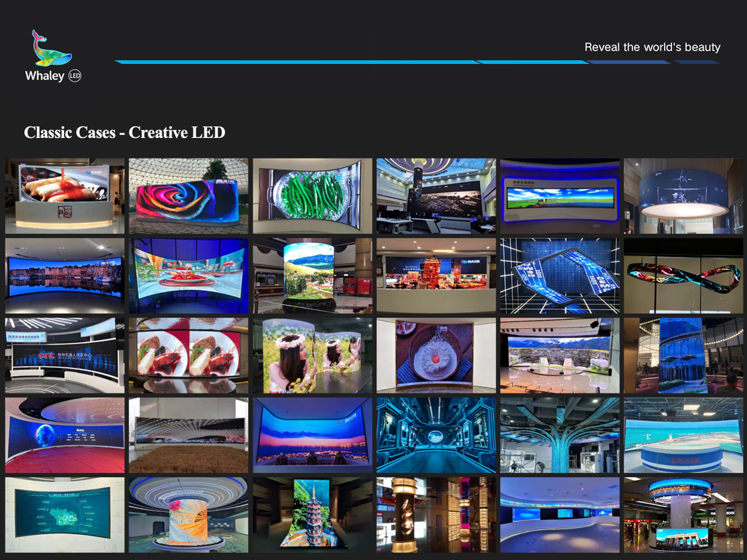Click the 'Reveal the world's beauty' tagline
The width and height of the screenshot is (747, 560).
pyautogui.click(x=652, y=47)
